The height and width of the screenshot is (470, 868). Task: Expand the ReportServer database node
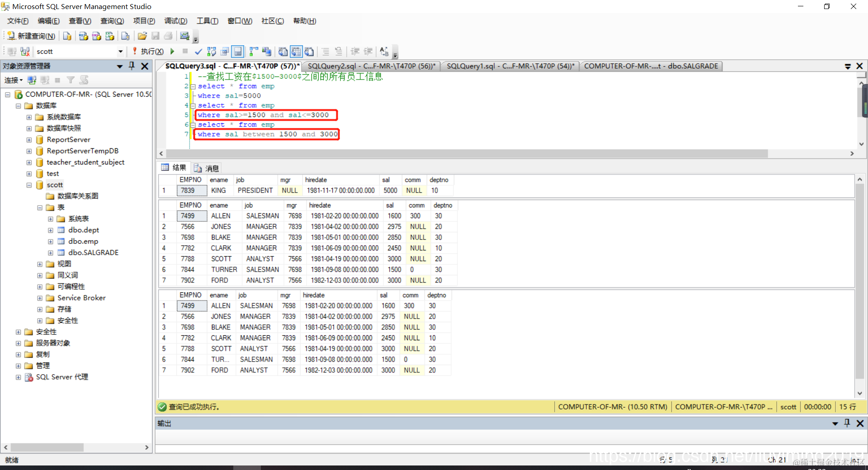click(x=29, y=140)
